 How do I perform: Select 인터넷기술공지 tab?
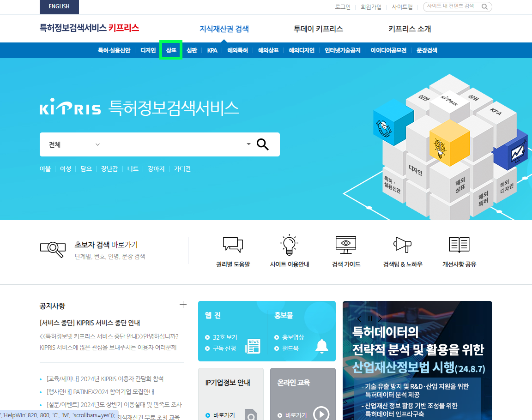coord(342,50)
